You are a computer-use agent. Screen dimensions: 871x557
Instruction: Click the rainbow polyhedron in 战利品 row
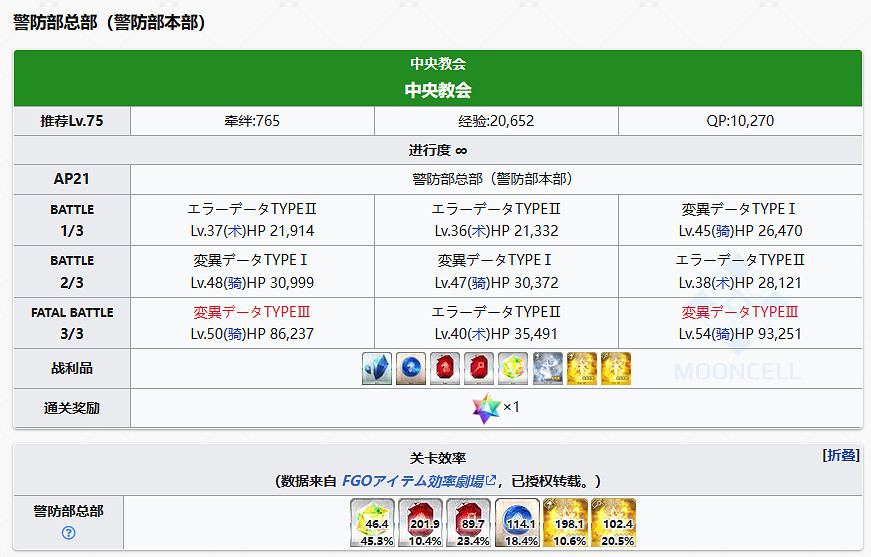513,368
